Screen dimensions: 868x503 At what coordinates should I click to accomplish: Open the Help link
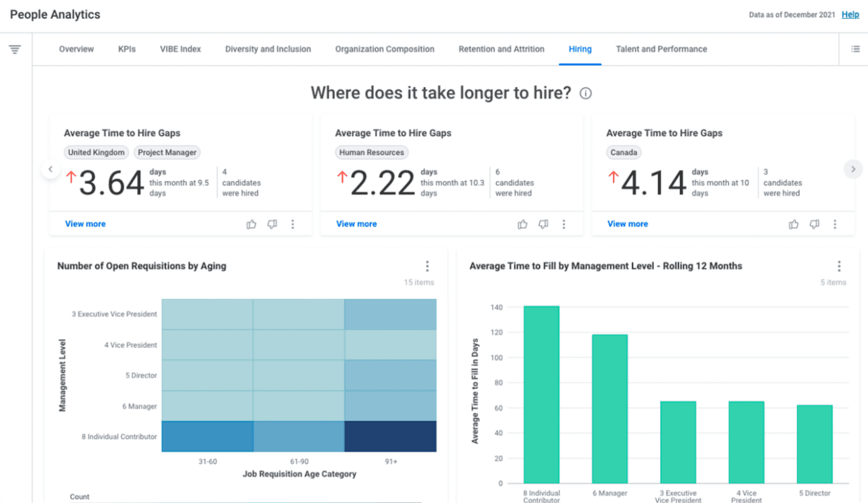pyautogui.click(x=850, y=15)
